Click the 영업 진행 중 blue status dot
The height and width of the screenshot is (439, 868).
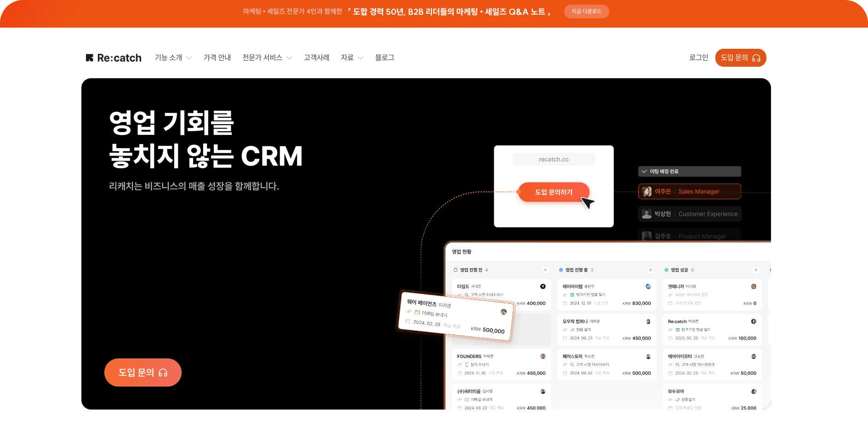pyautogui.click(x=561, y=270)
